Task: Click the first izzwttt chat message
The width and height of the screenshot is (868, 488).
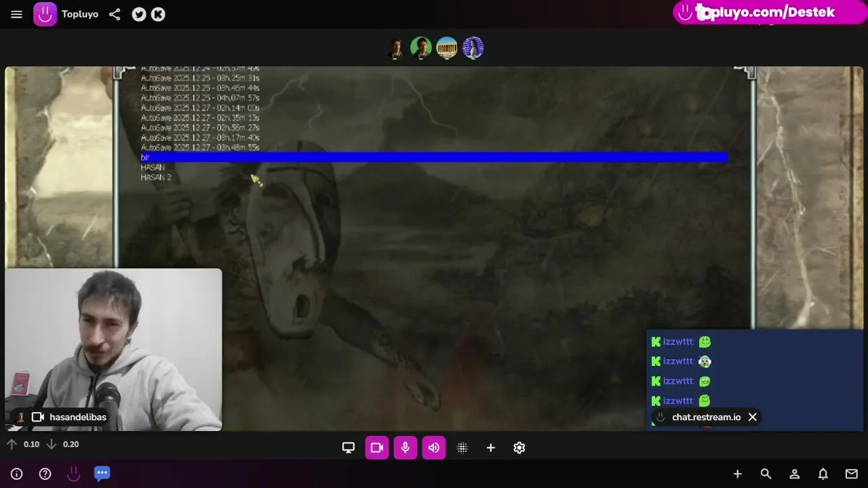Action: [681, 342]
